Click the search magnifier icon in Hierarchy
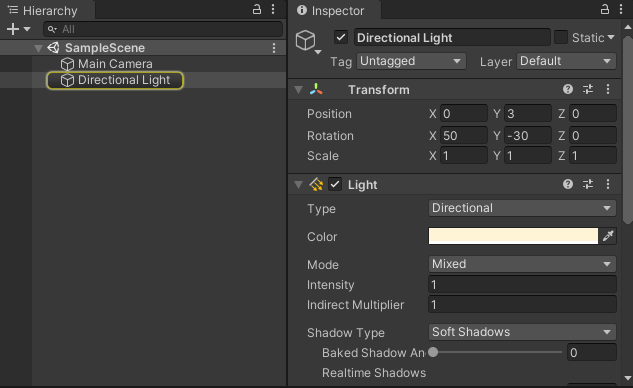 tap(52, 29)
